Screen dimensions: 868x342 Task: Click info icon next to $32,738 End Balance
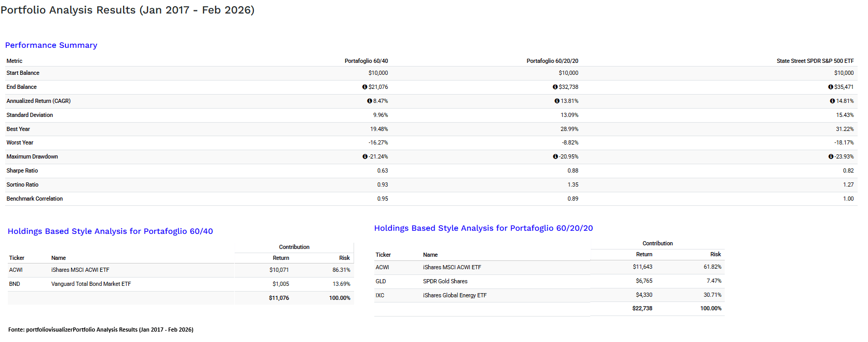(x=555, y=87)
